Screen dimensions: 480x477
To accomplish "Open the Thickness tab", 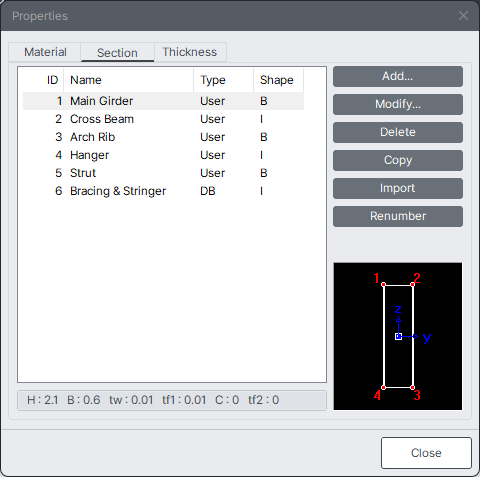I will click(190, 52).
